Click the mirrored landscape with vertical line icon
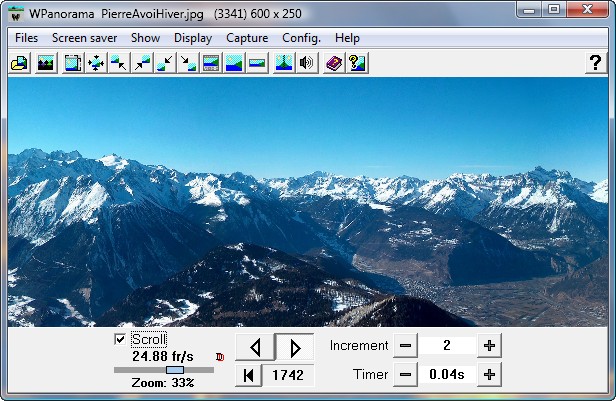Viewport: 616px width, 401px height. pyautogui.click(x=284, y=63)
